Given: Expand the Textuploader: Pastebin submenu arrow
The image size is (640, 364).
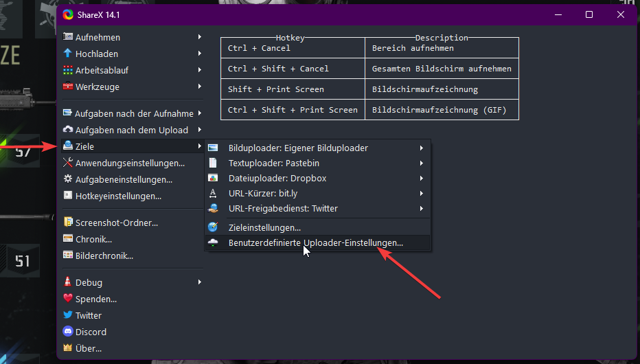Looking at the screenshot, I should 421,163.
